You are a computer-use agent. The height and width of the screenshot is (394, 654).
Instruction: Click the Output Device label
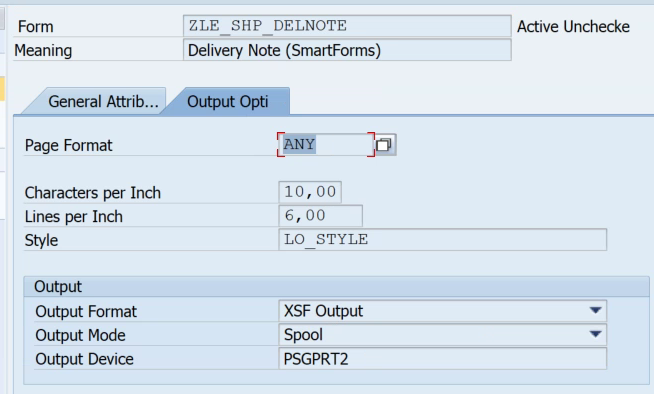[85, 359]
